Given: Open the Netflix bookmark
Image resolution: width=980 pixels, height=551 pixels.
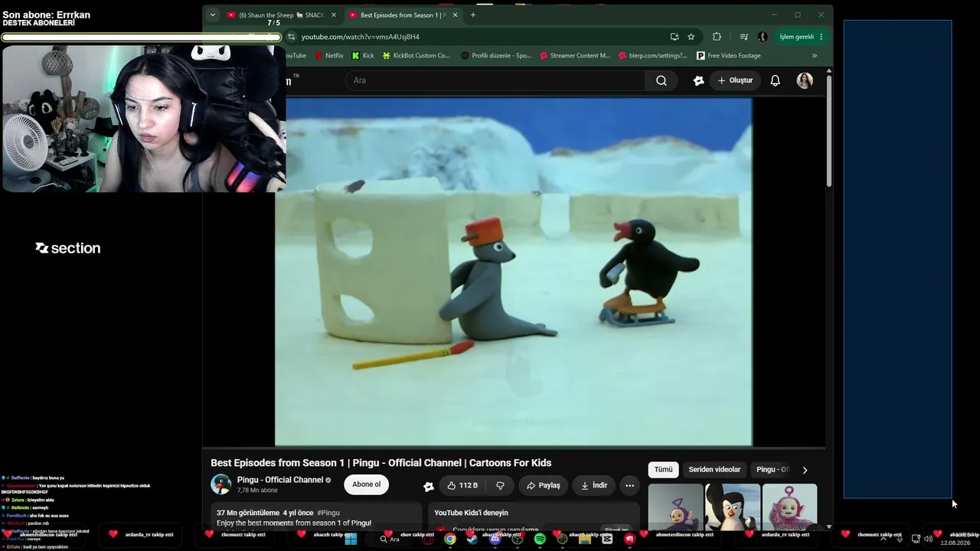Looking at the screenshot, I should click(329, 56).
